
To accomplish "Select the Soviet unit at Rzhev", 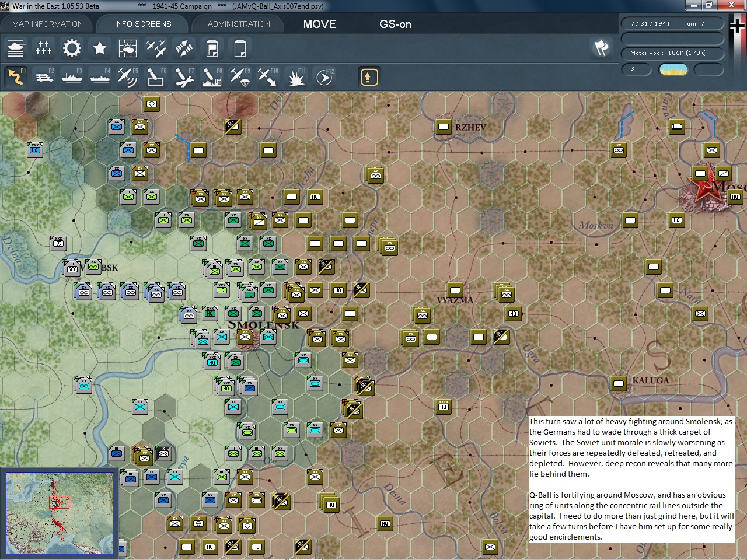I will coord(444,127).
